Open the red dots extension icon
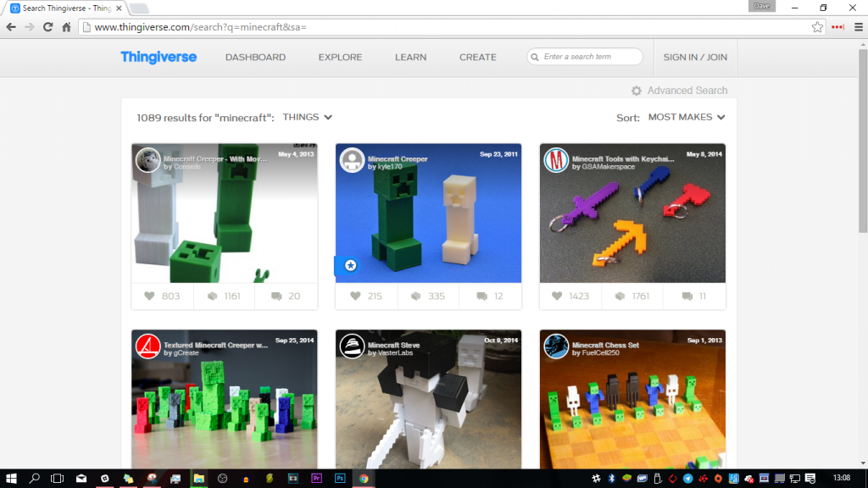Viewport: 868px width, 488px height. tap(837, 27)
